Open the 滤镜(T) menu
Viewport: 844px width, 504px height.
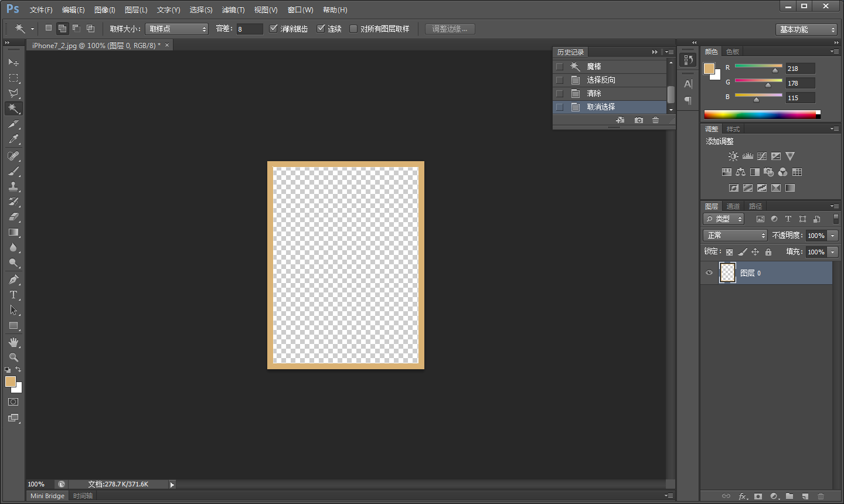pyautogui.click(x=233, y=10)
